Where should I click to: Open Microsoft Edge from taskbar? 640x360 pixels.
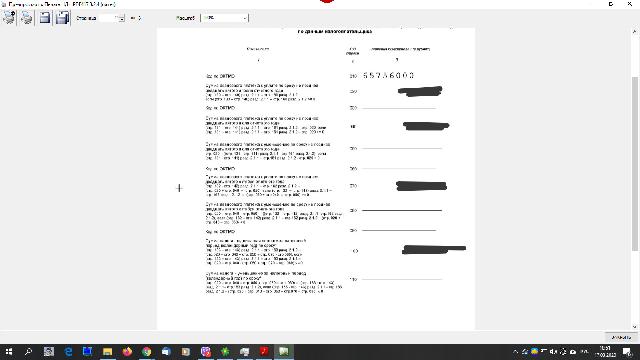coord(68,351)
